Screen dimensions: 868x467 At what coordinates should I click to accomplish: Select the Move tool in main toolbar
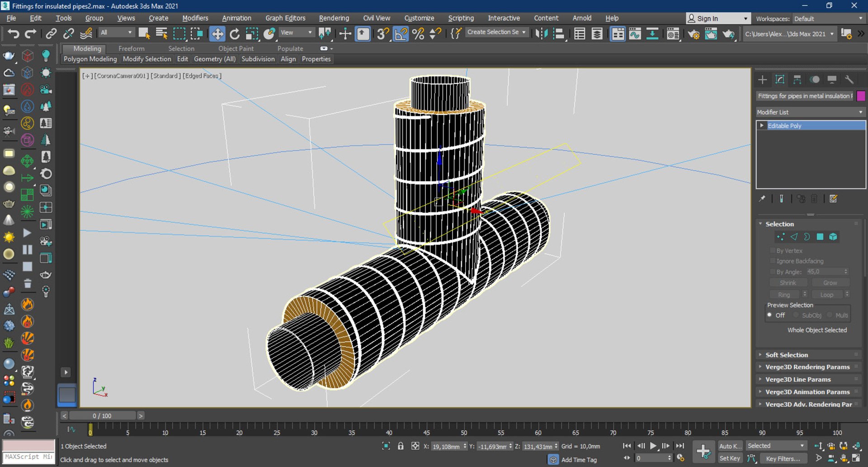[x=217, y=34]
